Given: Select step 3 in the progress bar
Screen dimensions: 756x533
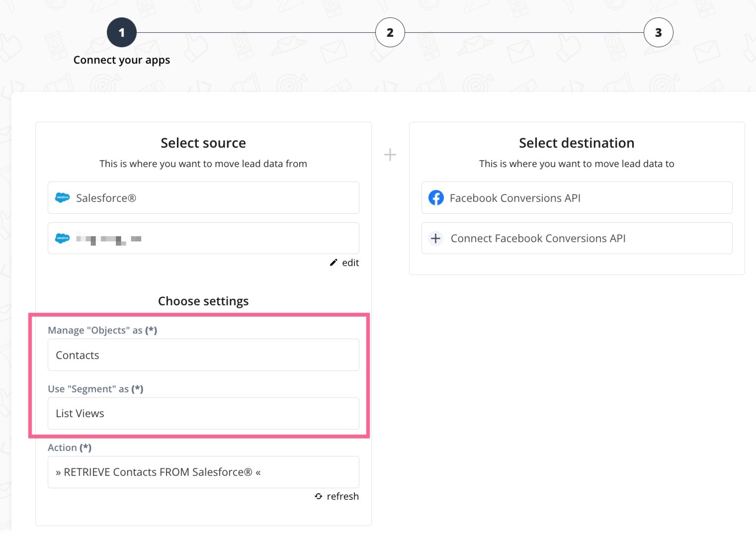Looking at the screenshot, I should coord(658,33).
